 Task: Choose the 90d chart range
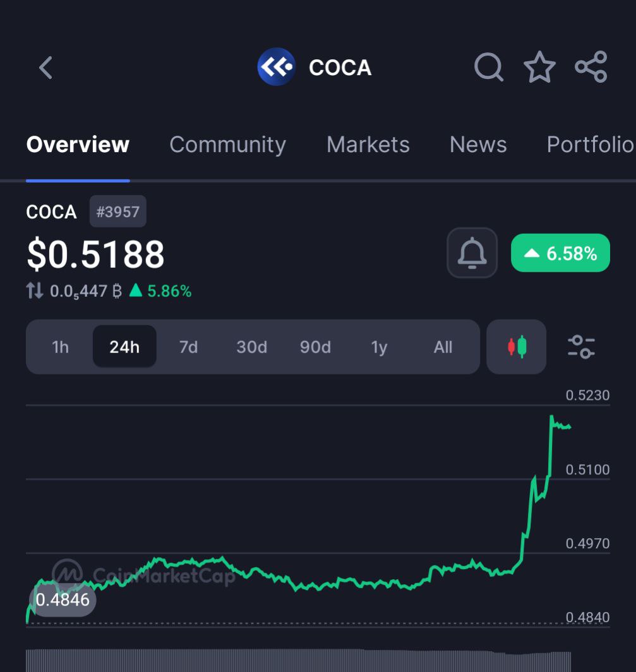point(315,347)
